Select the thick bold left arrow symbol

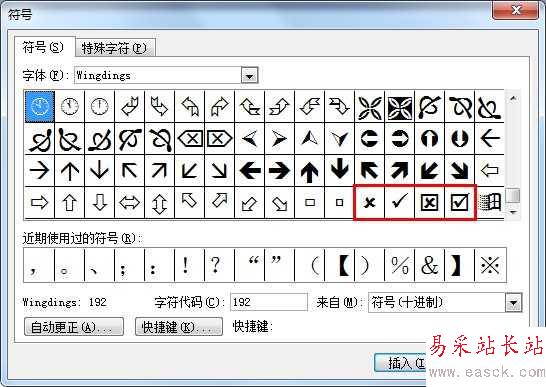click(x=249, y=170)
